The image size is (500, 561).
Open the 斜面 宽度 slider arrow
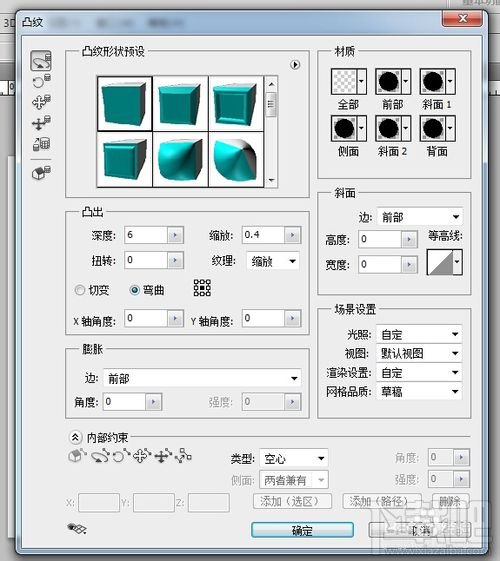point(409,265)
